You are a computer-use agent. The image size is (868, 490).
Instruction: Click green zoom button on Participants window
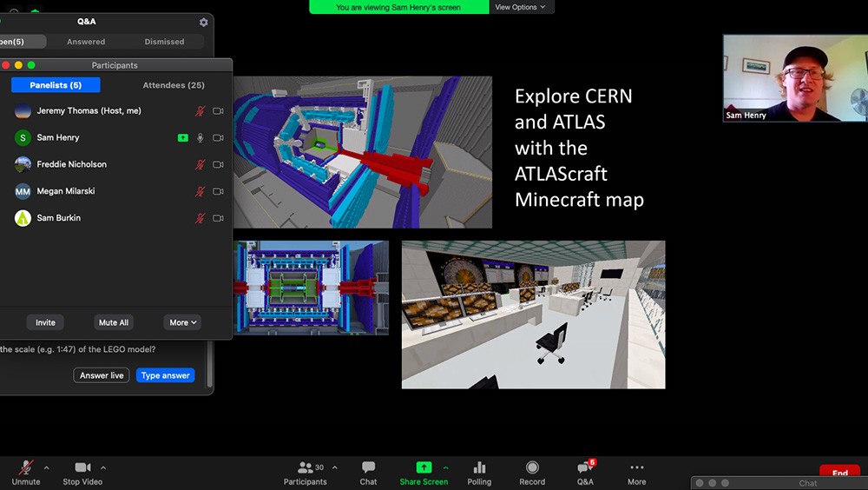tap(31, 65)
